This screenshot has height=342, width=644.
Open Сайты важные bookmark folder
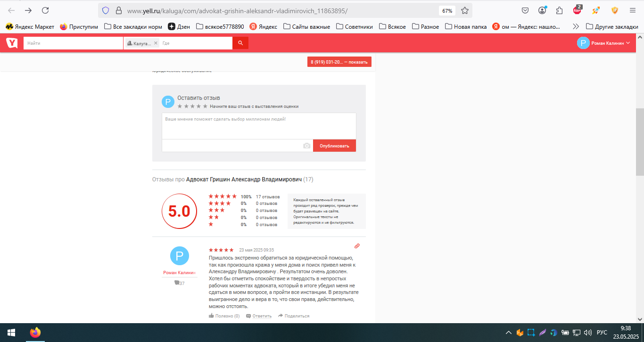pos(306,27)
